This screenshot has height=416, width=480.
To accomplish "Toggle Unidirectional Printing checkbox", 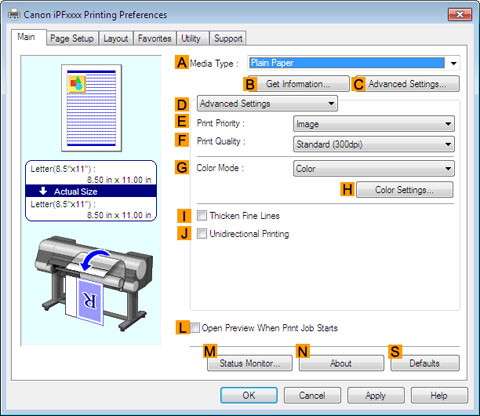I will (202, 234).
